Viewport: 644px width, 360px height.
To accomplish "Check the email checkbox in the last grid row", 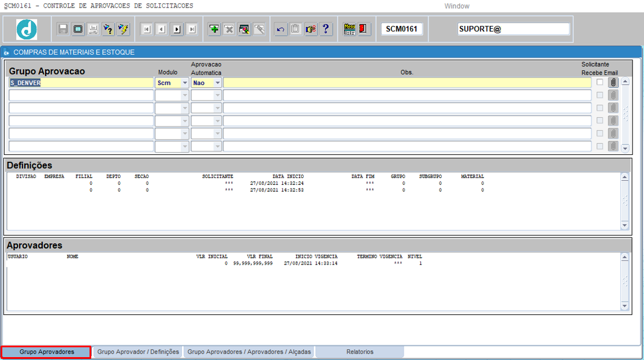I will click(600, 146).
